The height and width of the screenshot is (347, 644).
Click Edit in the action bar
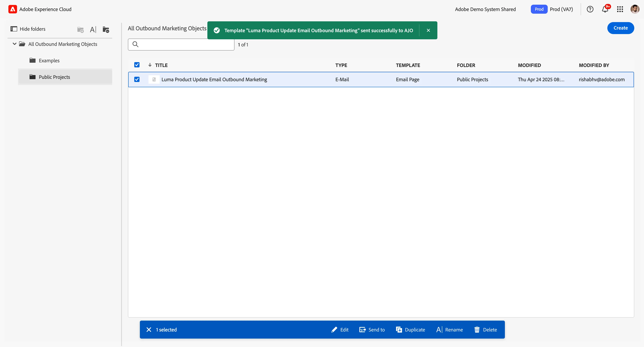340,330
